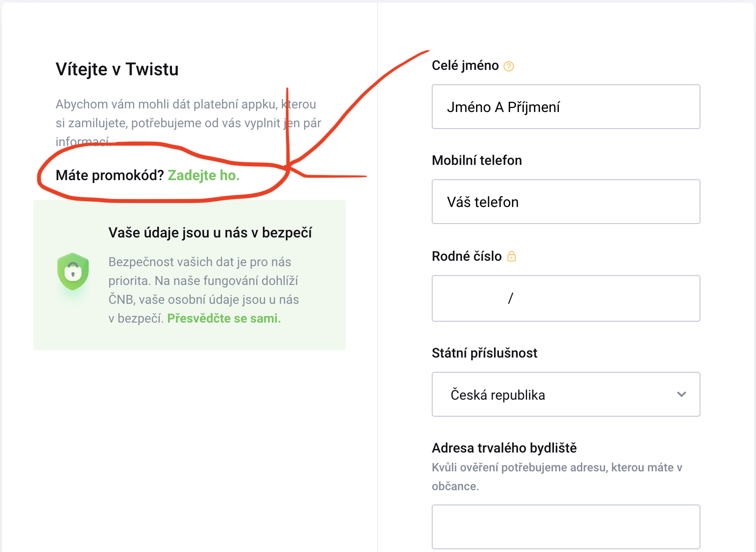Click the 'Celé jméno' field label

point(465,65)
